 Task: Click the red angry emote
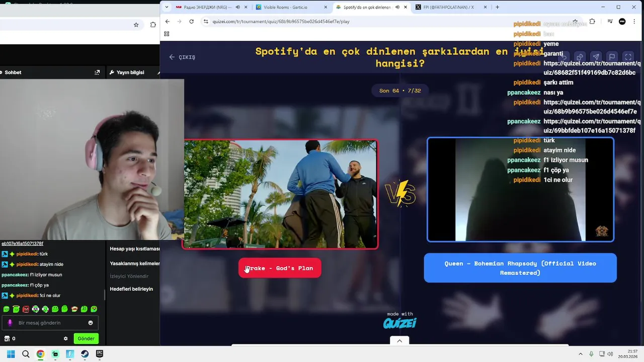coord(26,309)
